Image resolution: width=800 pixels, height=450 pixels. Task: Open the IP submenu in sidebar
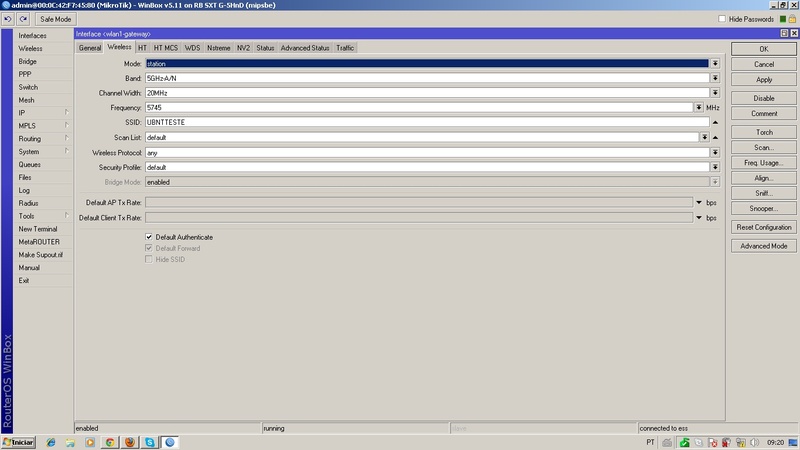(43, 113)
